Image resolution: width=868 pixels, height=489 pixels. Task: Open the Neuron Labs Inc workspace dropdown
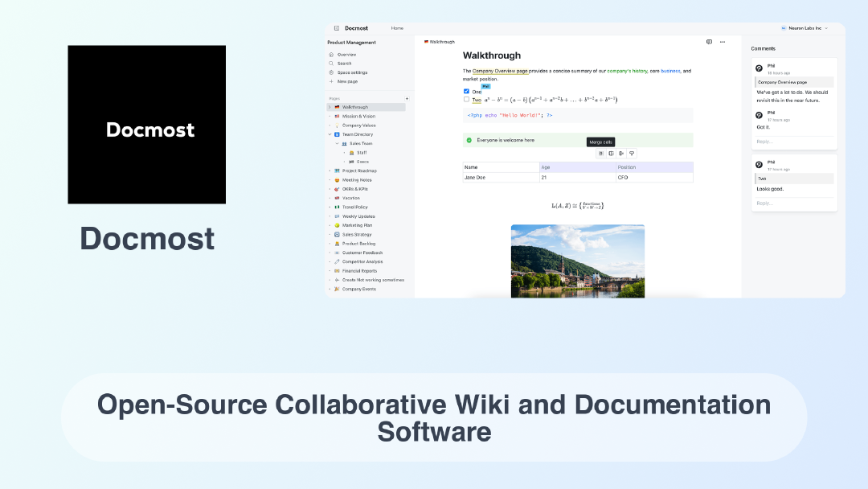pos(804,28)
